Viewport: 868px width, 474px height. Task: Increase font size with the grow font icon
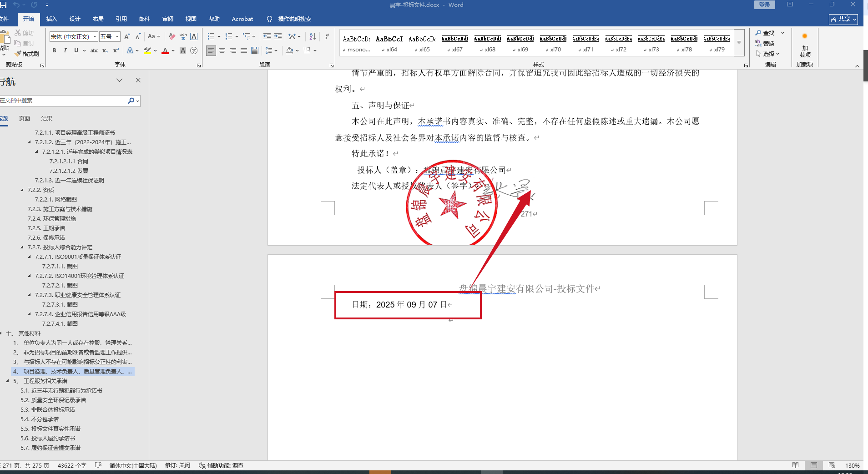pos(127,36)
